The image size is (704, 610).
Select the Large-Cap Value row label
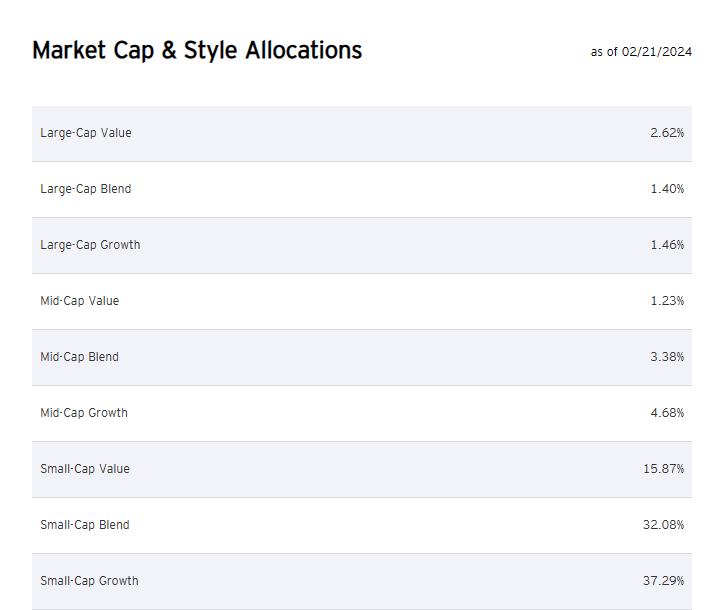coord(86,133)
